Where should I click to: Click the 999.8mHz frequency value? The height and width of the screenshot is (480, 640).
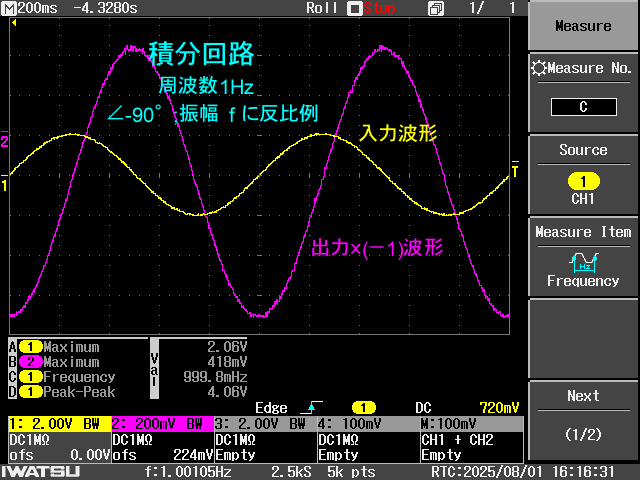[x=215, y=377]
